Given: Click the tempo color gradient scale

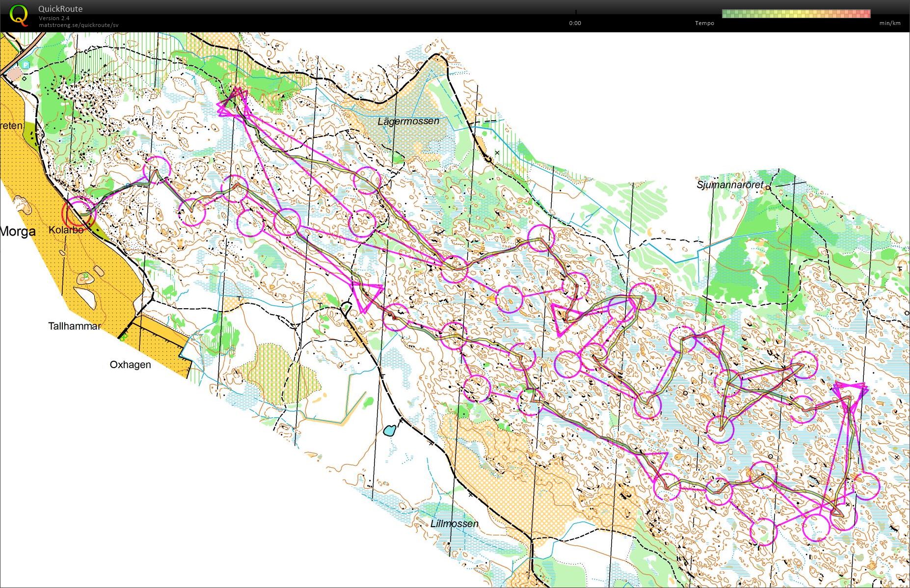Looking at the screenshot, I should [x=796, y=14].
